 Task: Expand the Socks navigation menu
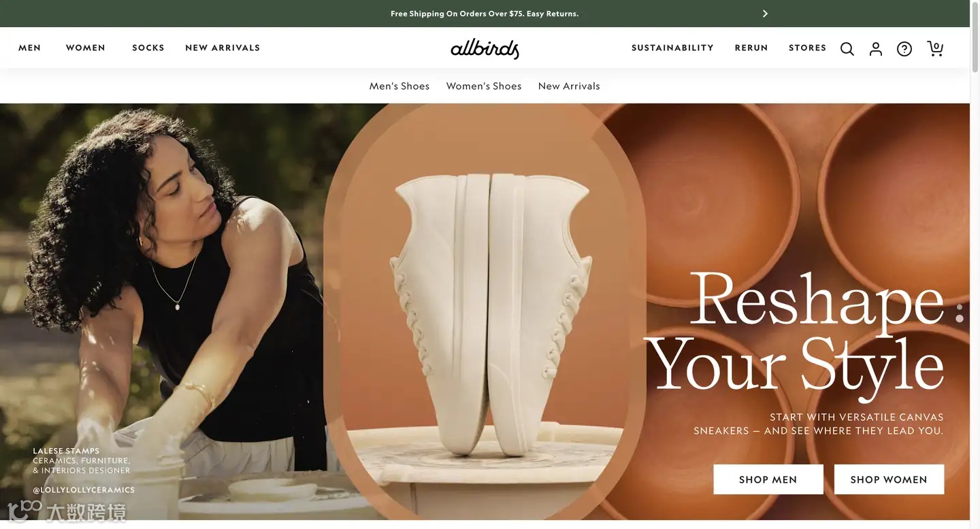pos(148,48)
